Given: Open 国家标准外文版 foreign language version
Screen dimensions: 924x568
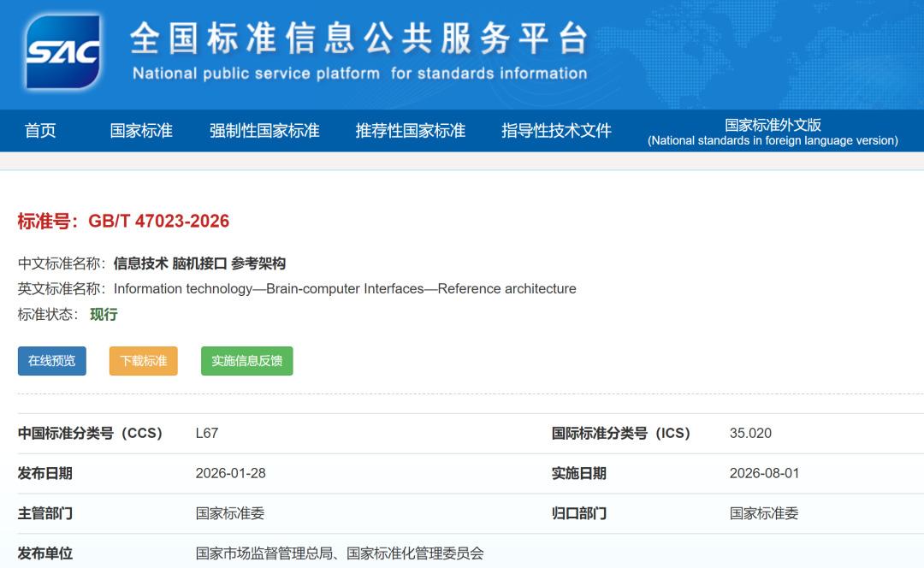Looking at the screenshot, I should [773, 132].
